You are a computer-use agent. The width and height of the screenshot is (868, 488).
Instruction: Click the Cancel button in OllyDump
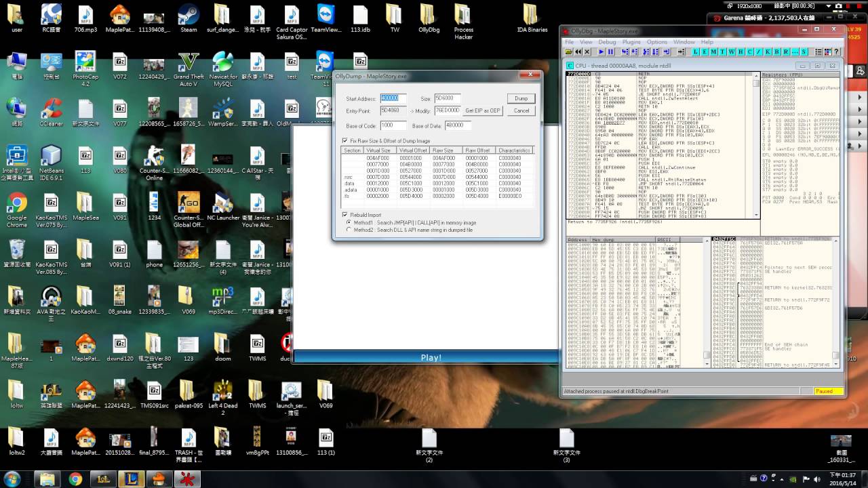(x=521, y=110)
